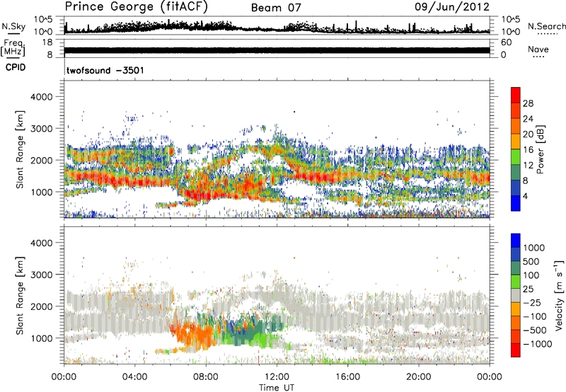Screen dimensions: 566x392
Task: Click the 'Slant Range [km]' label of the velocity panel
Action: [20, 296]
